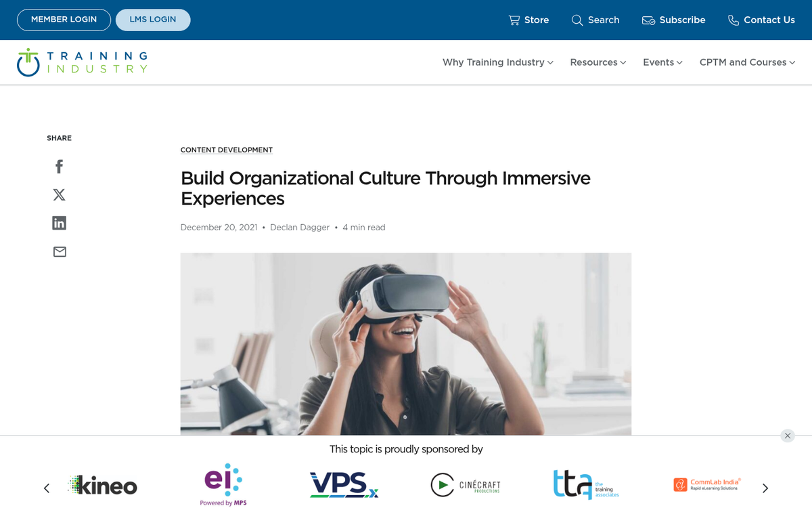812x508 pixels.
Task: Open the Search tool
Action: (595, 20)
